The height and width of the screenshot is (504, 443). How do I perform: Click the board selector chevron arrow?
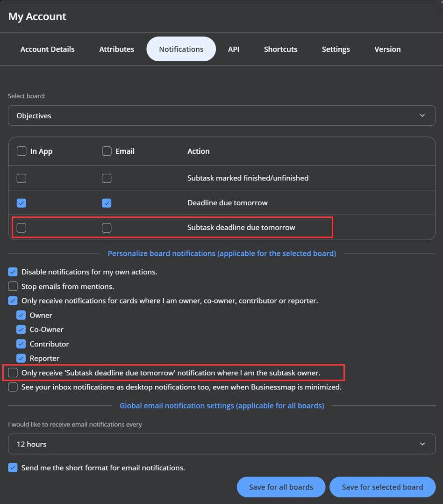pos(422,115)
